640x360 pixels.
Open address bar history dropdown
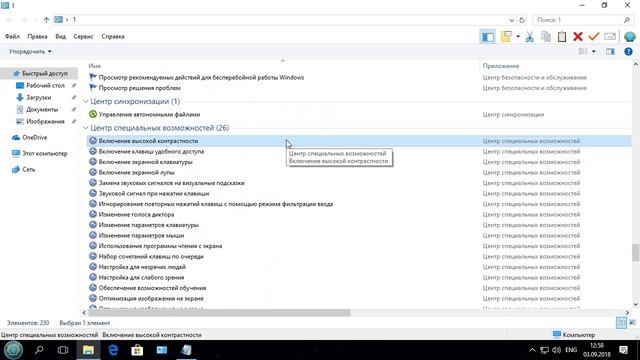pos(511,20)
